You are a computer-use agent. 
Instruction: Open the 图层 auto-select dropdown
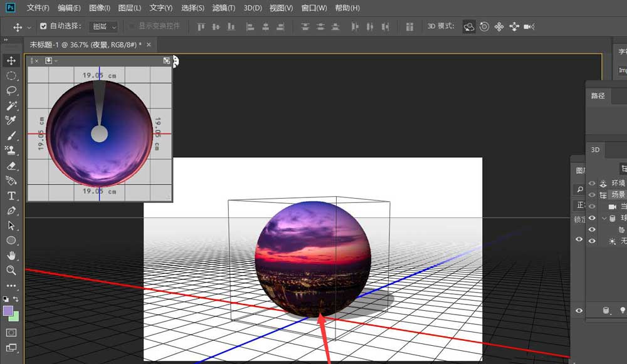[x=103, y=26]
